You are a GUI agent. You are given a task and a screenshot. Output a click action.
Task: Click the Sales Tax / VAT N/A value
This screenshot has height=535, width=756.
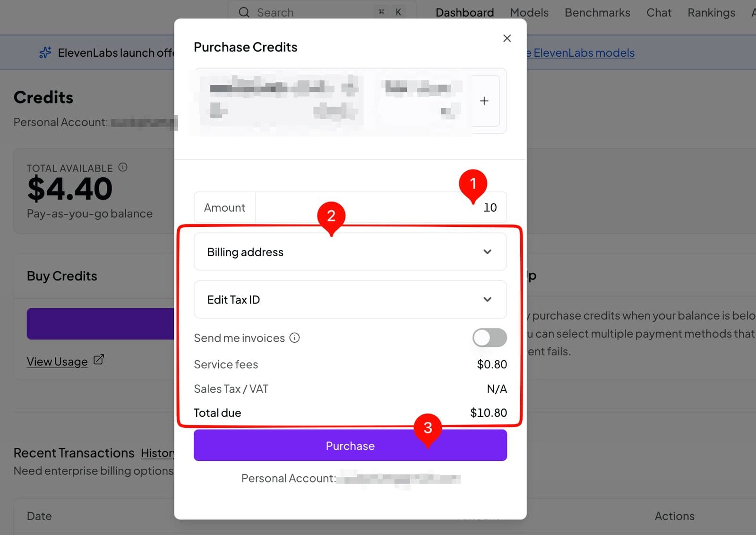(x=497, y=389)
